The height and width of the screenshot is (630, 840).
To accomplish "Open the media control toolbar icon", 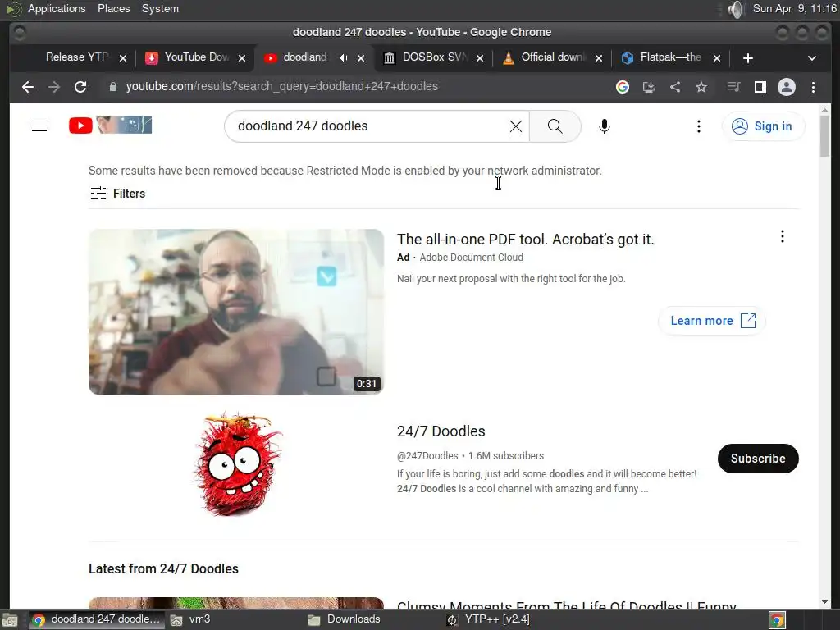I will pos(733,87).
